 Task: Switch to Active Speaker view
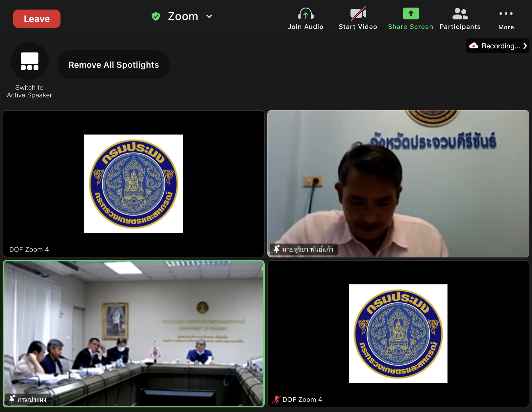pos(30,61)
